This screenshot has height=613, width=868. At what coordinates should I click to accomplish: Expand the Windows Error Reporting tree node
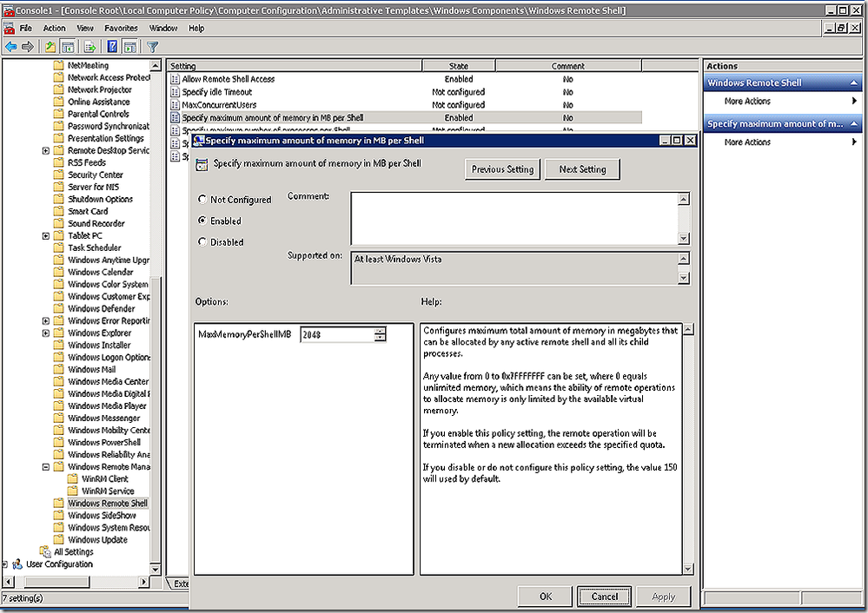(x=46, y=321)
